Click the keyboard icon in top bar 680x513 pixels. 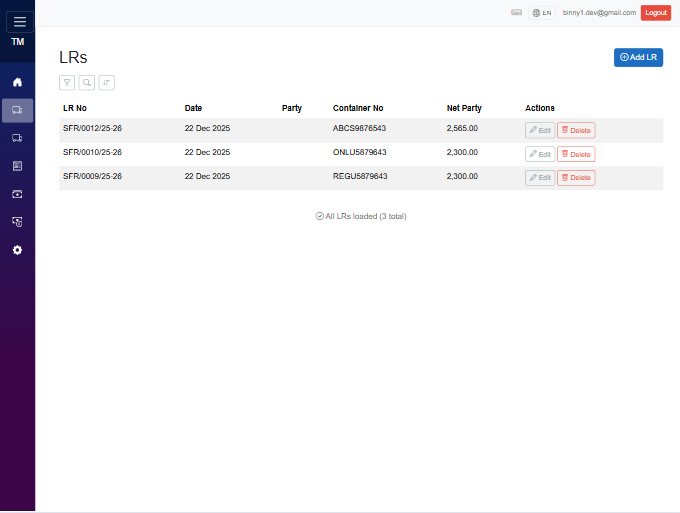[516, 13]
